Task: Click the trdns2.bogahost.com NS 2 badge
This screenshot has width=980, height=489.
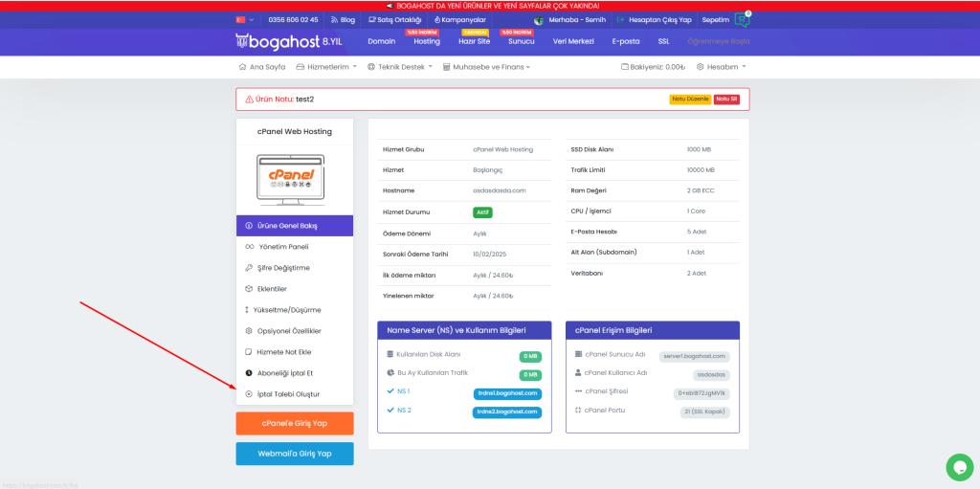Action: (507, 412)
